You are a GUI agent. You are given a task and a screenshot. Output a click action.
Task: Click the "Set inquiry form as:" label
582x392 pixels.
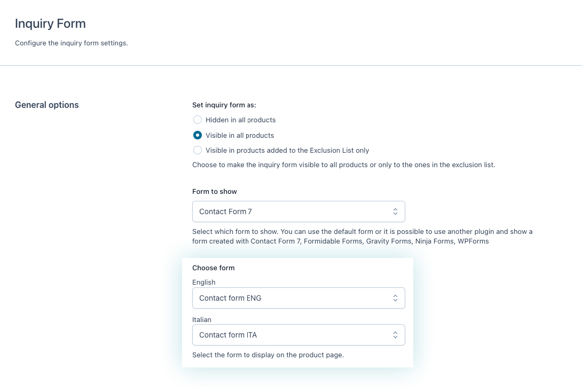tap(224, 105)
